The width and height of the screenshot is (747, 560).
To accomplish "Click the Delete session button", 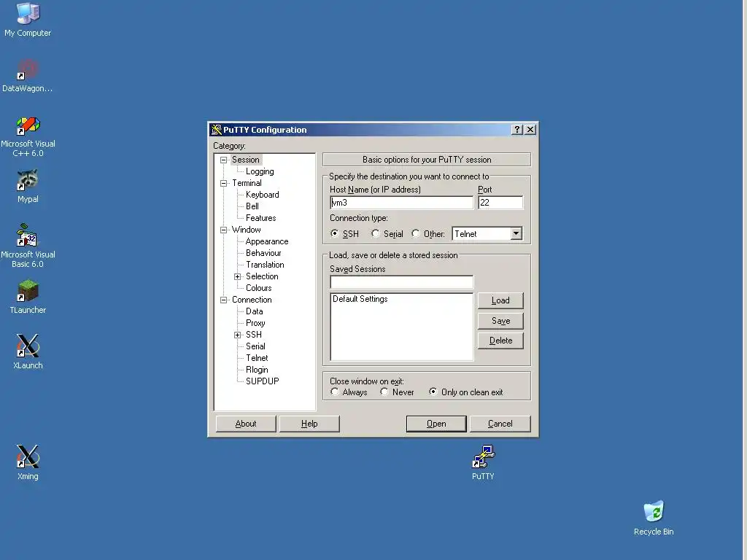I will click(500, 341).
